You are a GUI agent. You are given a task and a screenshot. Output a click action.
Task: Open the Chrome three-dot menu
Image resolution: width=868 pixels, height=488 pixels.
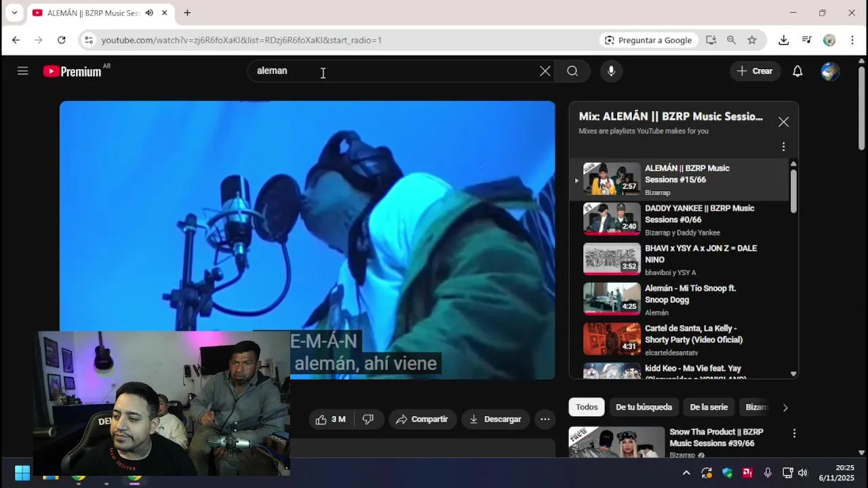pos(852,40)
